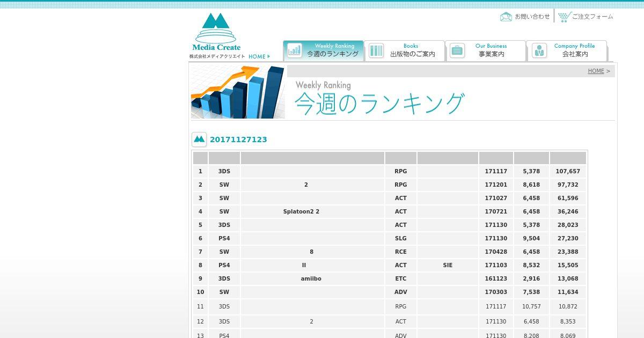Switch to the Books tab
The height and width of the screenshot is (338, 644).
(x=405, y=50)
